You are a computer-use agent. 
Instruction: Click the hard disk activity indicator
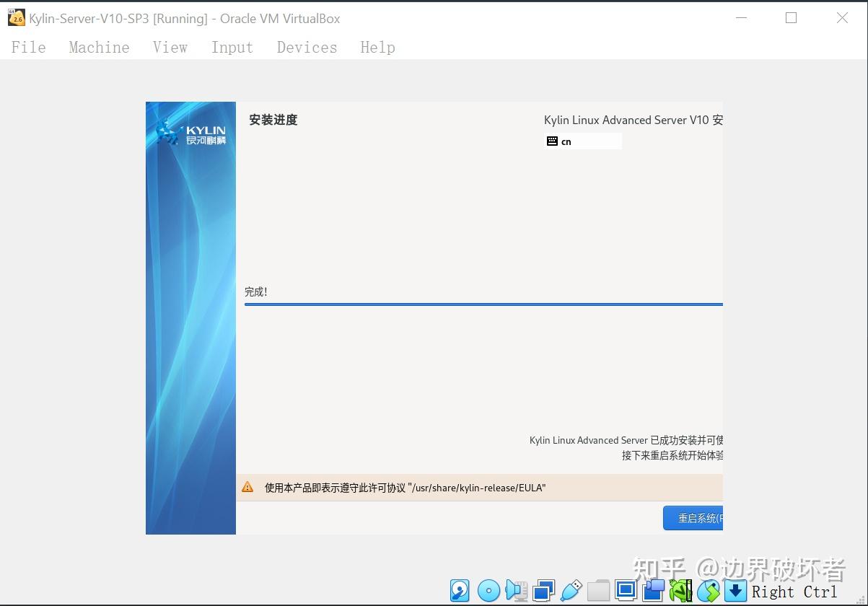(x=460, y=590)
